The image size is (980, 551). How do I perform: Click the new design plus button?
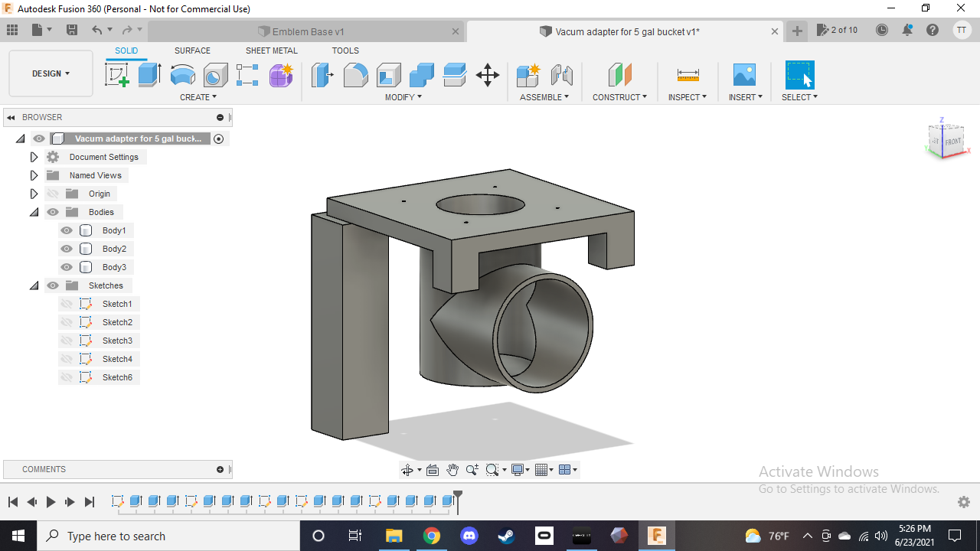pos(797,31)
